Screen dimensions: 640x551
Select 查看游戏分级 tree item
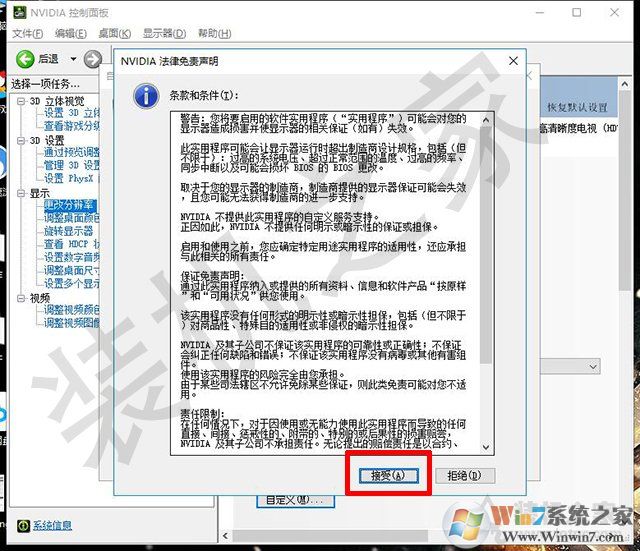tap(71, 126)
